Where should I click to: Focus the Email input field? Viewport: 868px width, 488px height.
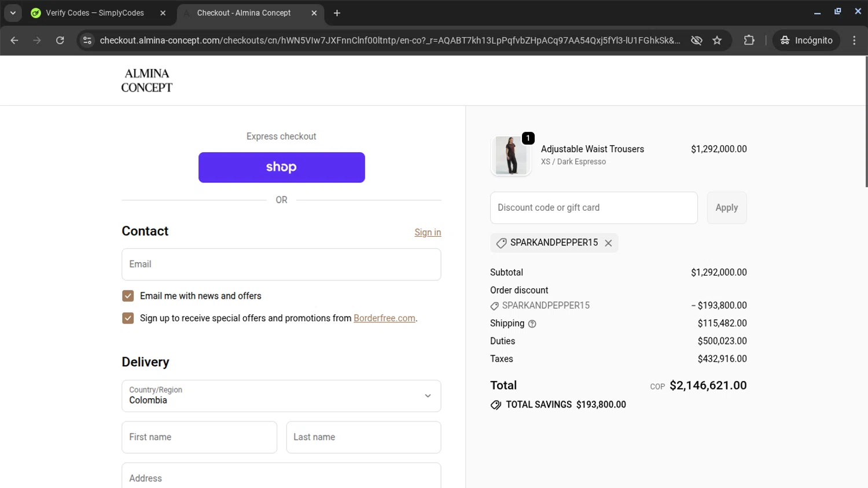(281, 265)
